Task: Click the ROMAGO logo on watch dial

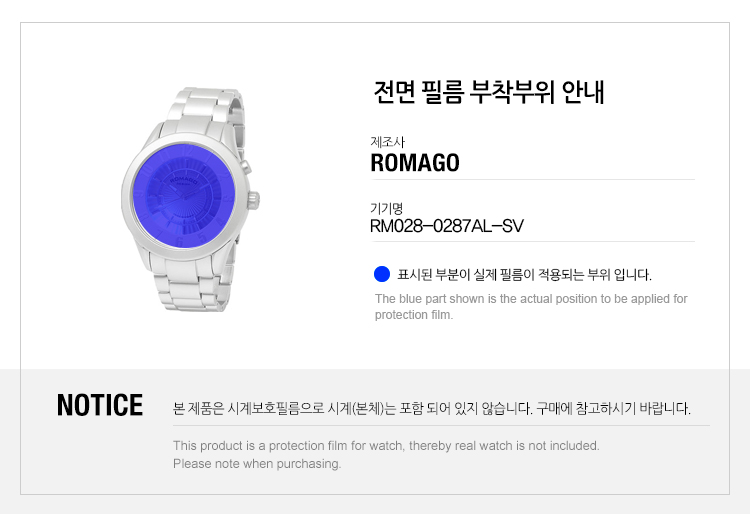Action: (185, 181)
